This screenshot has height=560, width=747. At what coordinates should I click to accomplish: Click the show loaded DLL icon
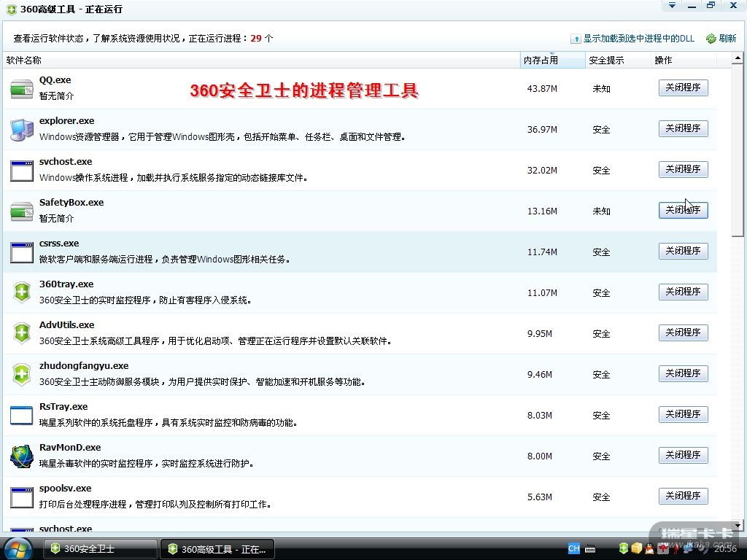tap(576, 39)
